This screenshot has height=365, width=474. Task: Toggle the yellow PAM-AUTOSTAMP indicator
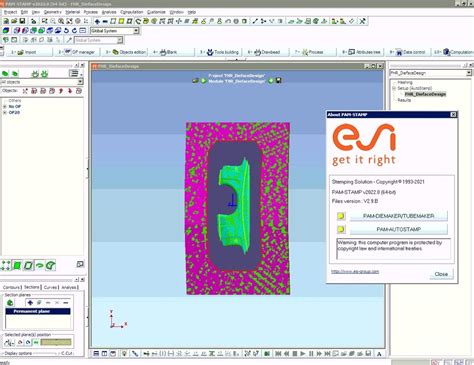click(341, 229)
